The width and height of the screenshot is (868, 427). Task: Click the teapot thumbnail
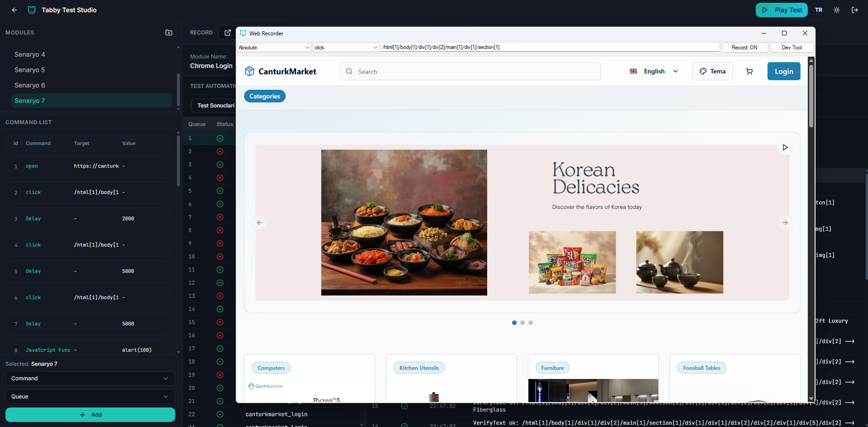tap(680, 262)
